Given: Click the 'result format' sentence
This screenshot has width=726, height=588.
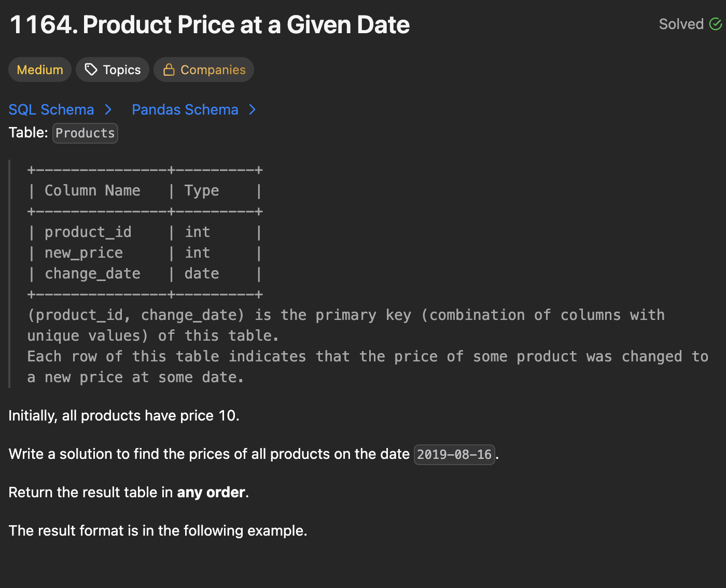Looking at the screenshot, I should (x=158, y=530).
